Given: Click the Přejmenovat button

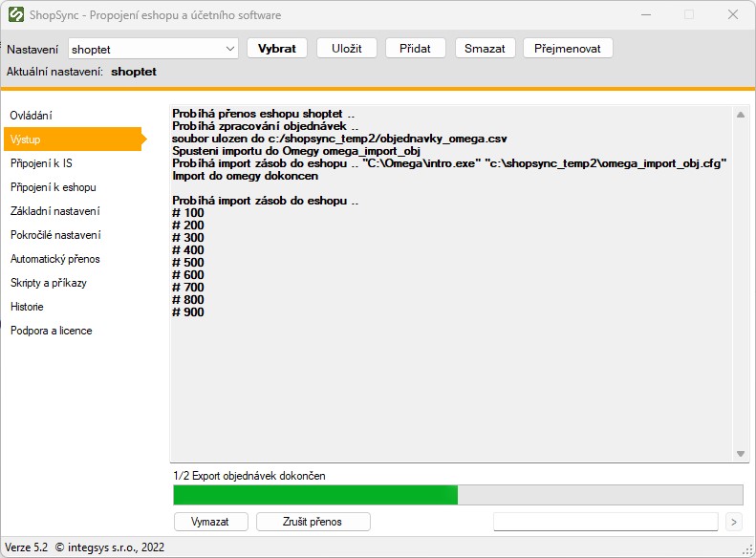Looking at the screenshot, I should [x=568, y=48].
